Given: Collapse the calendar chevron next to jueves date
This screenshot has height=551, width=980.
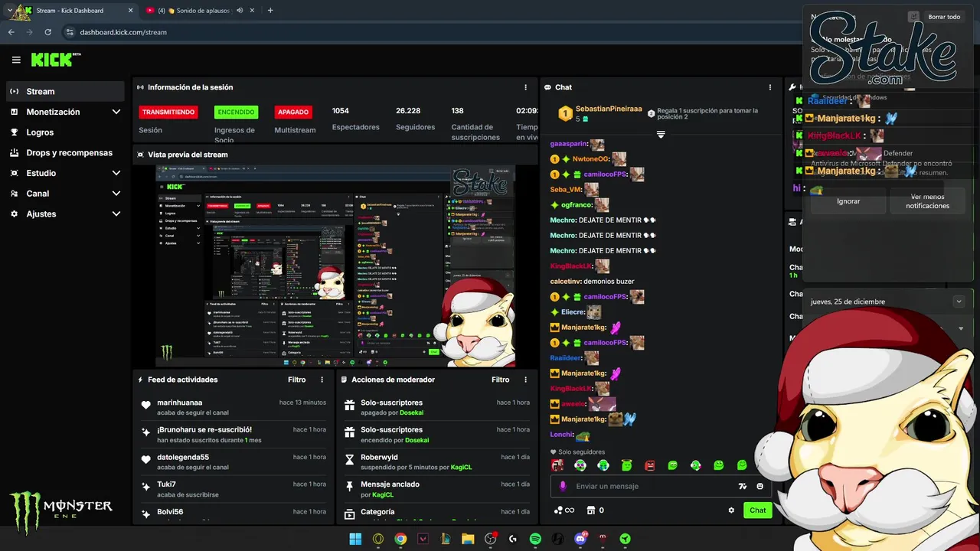Looking at the screenshot, I should 959,302.
